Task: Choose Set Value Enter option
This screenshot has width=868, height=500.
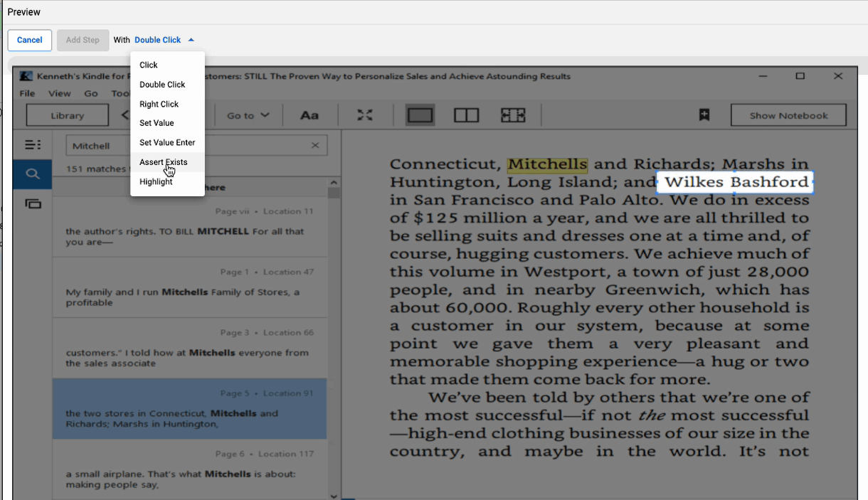Action: coord(167,142)
